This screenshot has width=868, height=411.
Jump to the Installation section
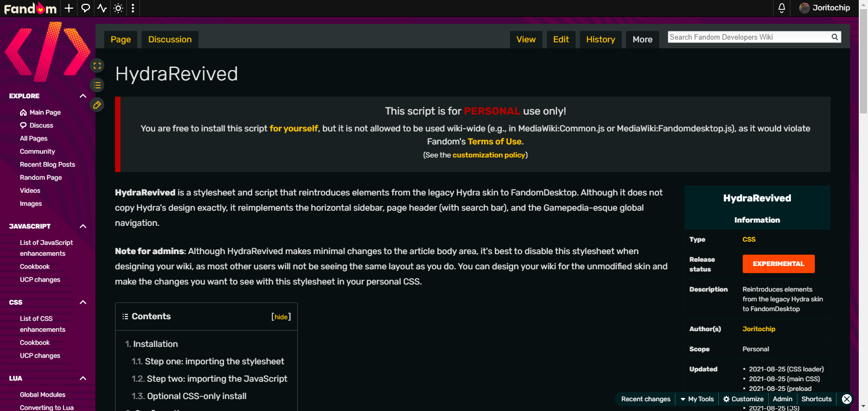[151, 344]
